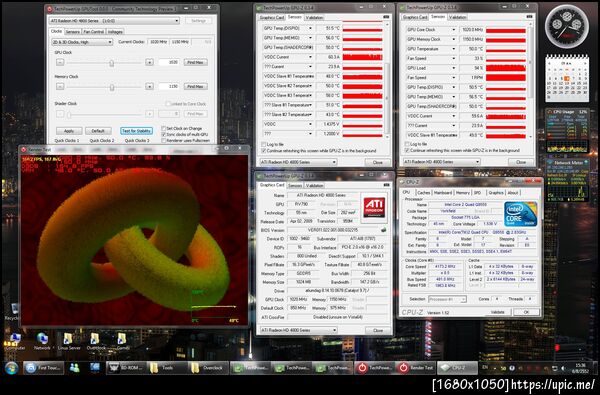
Task: Toggle Continue refreshing checkbox in left GPU-Z Sensors window
Action: [263, 151]
